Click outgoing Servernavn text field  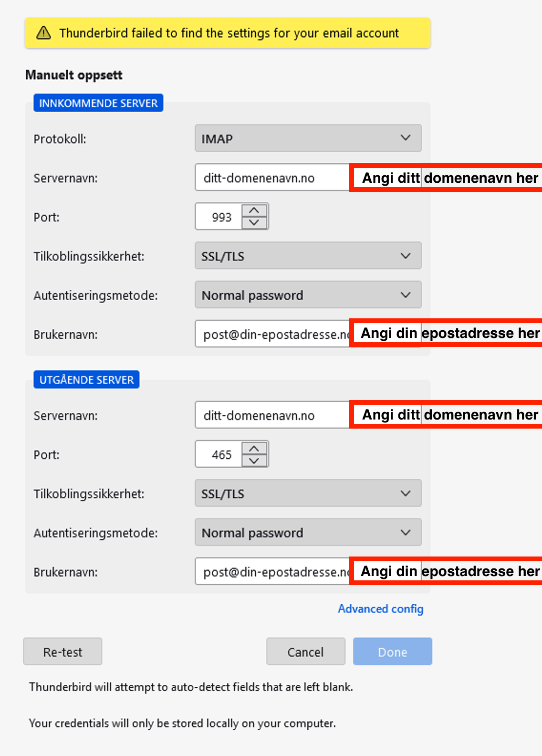pyautogui.click(x=272, y=415)
